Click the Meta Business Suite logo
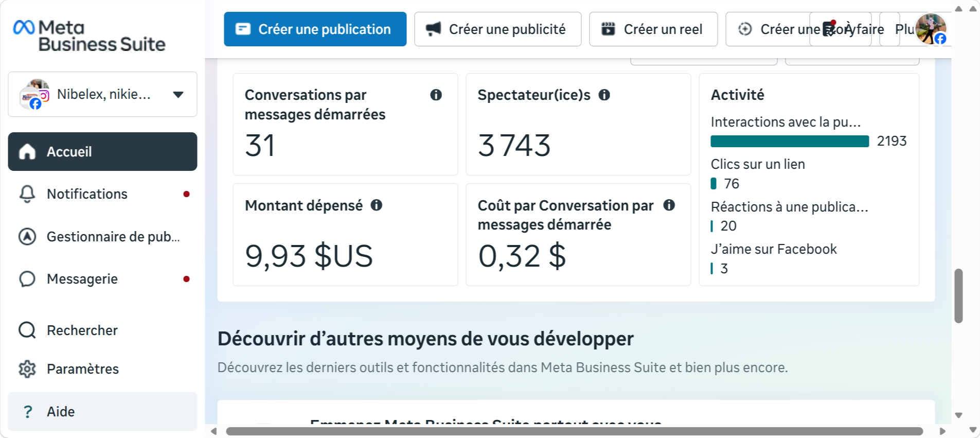 90,36
